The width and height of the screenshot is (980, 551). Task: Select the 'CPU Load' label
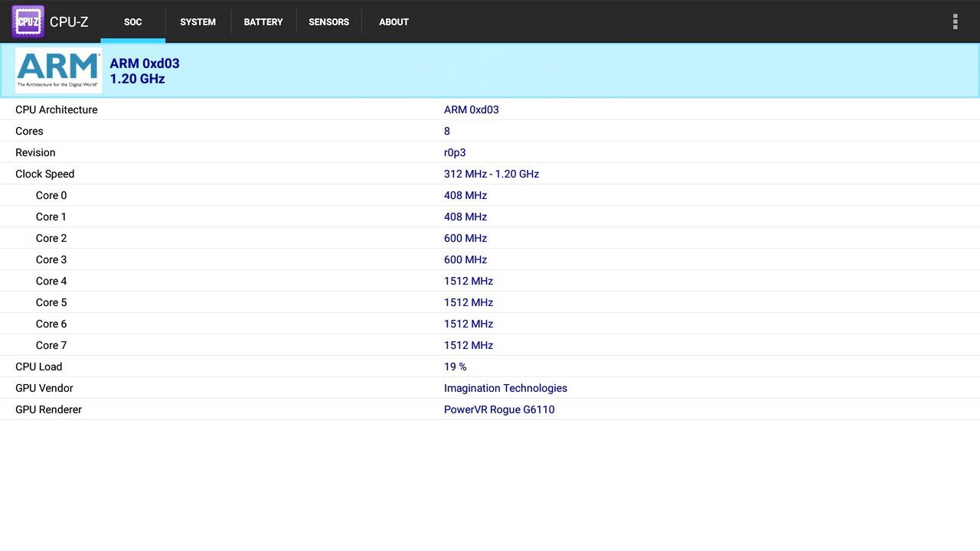[x=39, y=367]
